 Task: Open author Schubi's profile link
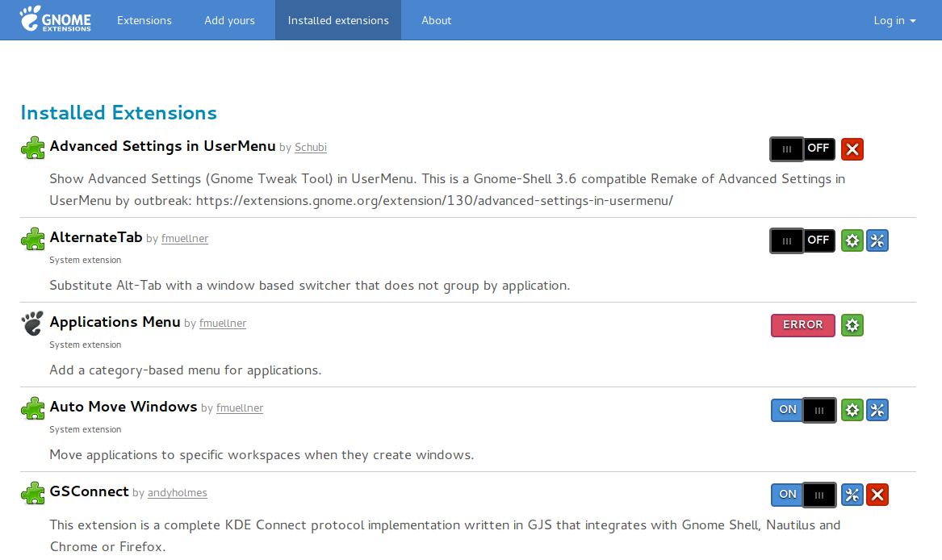pyautogui.click(x=311, y=147)
